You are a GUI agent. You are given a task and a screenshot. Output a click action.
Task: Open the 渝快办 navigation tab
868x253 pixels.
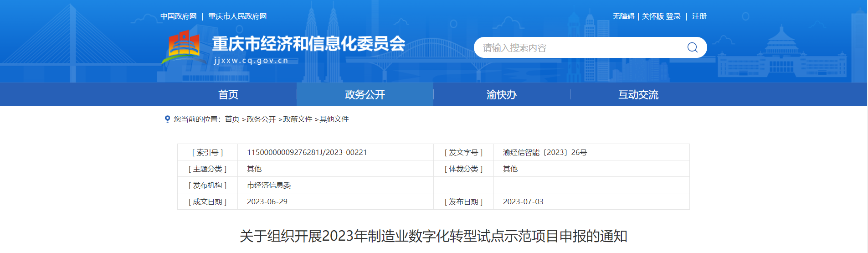501,94
